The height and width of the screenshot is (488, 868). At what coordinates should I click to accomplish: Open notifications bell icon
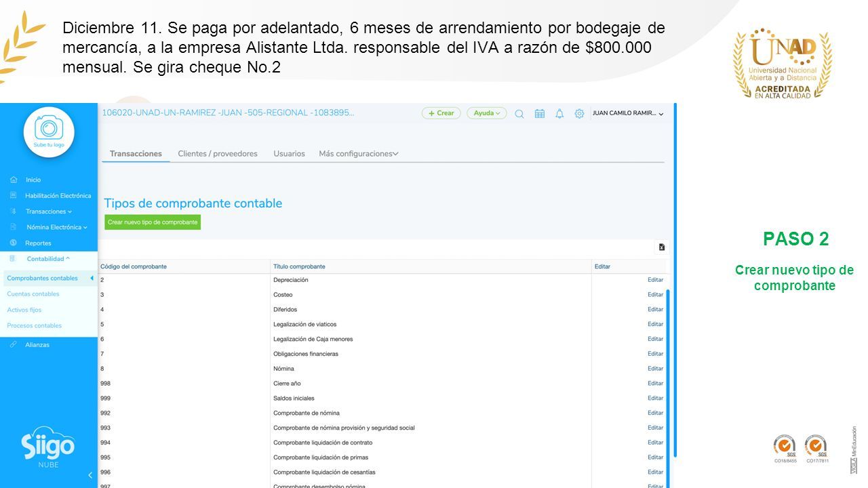point(559,114)
